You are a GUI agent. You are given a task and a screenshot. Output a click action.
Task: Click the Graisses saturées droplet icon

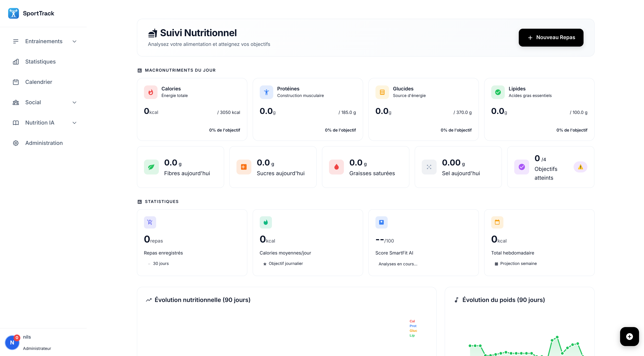coord(336,167)
